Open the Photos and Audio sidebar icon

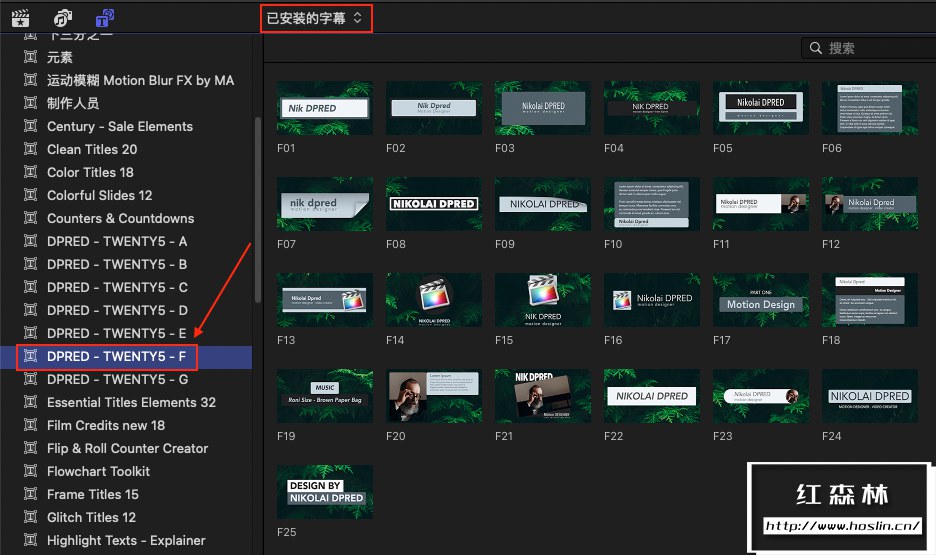click(x=63, y=18)
